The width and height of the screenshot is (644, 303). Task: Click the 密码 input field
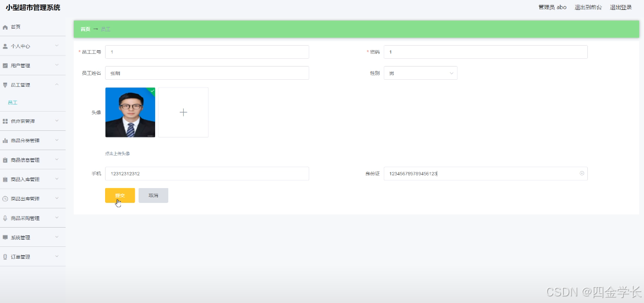(486, 52)
